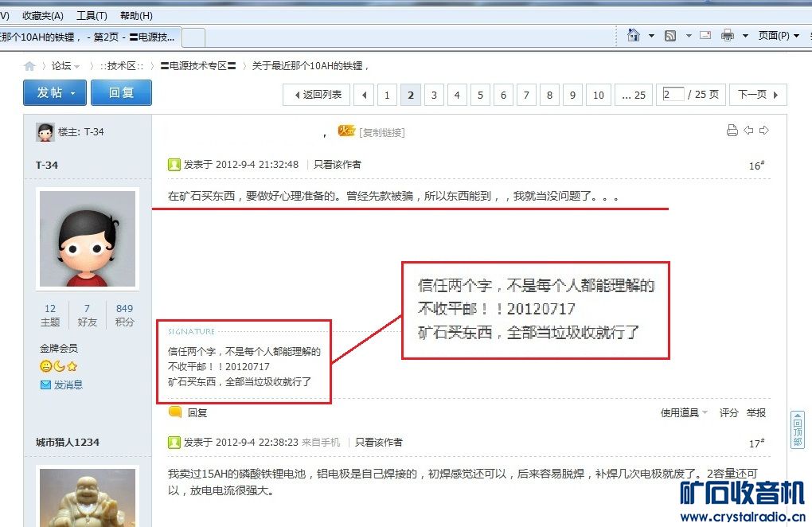Screen dimensions: 812x527
Task: Click 7 好友 stat link
Action: click(x=87, y=315)
